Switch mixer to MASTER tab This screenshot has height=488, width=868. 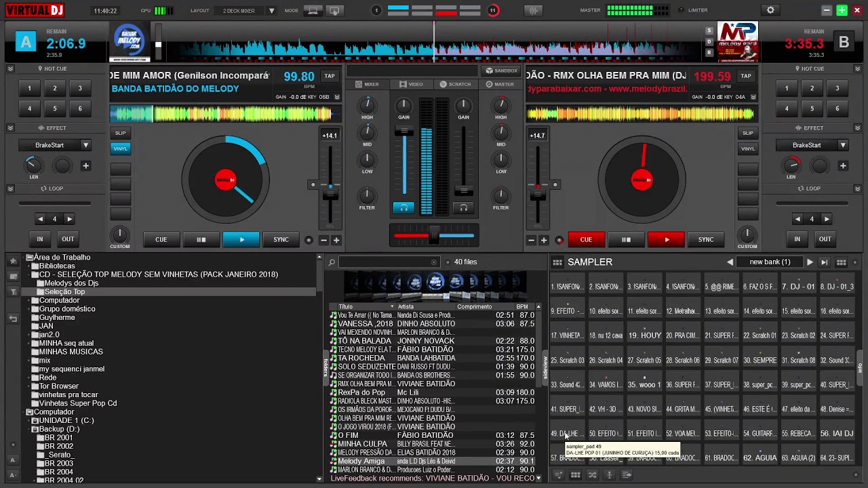tap(500, 84)
